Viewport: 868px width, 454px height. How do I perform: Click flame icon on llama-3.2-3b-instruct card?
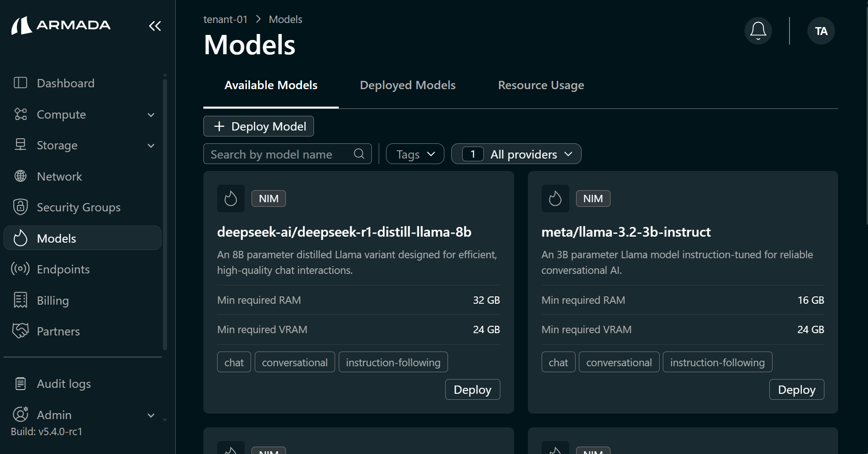tap(555, 199)
